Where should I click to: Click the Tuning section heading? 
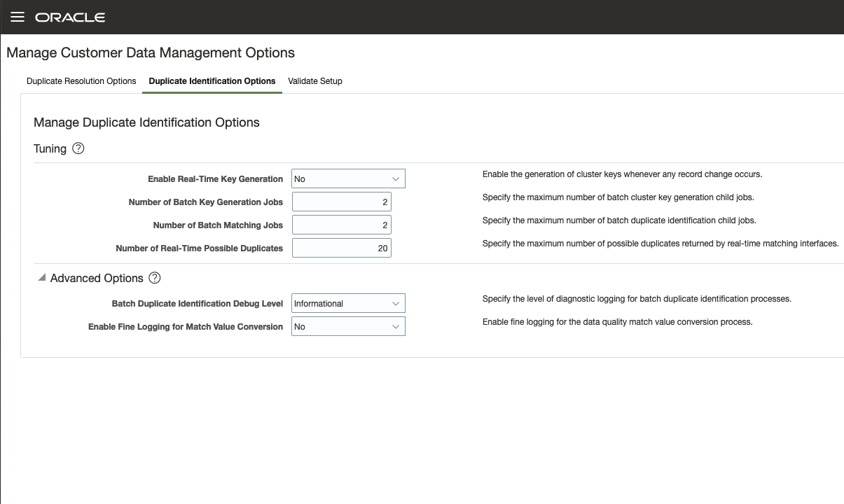(50, 148)
